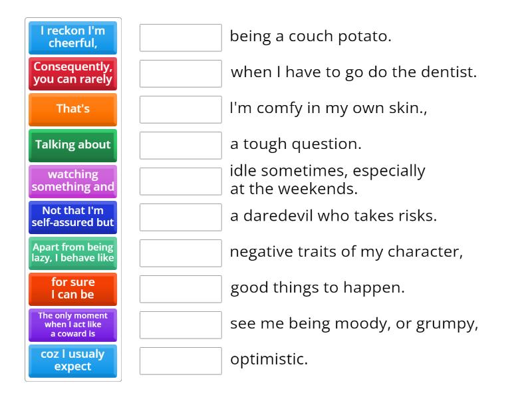Select the "Apart from being lazy, I behave like" tile
The image size is (532, 399).
[x=72, y=253]
